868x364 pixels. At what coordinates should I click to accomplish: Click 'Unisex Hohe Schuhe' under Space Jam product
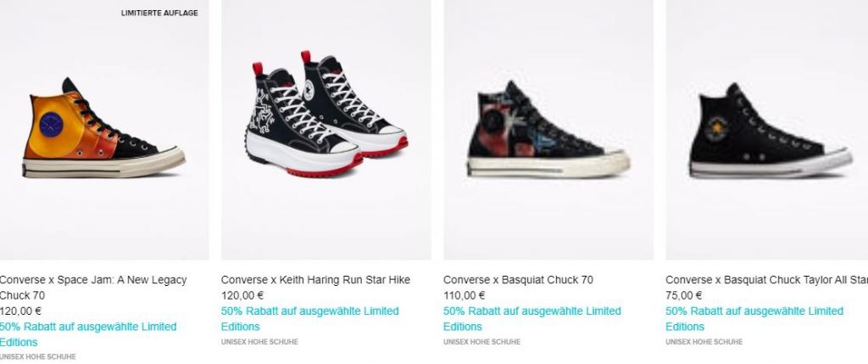click(x=37, y=357)
